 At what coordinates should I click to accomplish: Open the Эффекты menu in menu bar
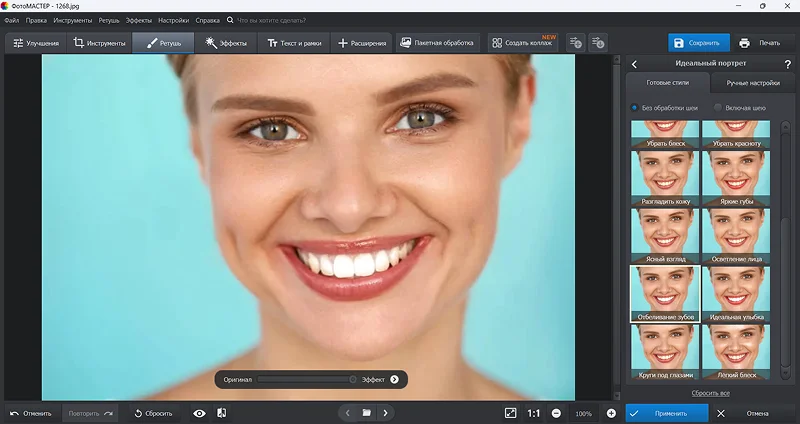click(x=138, y=20)
